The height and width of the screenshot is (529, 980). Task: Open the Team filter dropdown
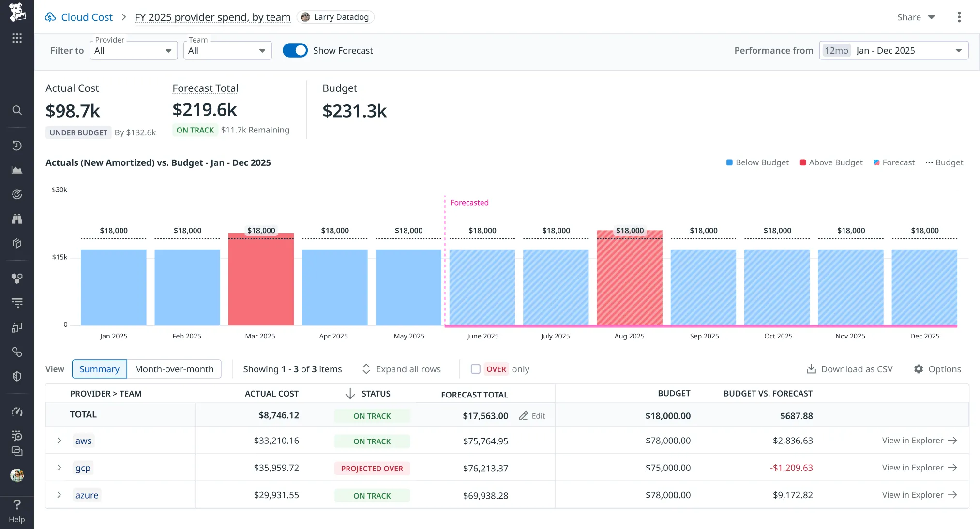(x=227, y=50)
